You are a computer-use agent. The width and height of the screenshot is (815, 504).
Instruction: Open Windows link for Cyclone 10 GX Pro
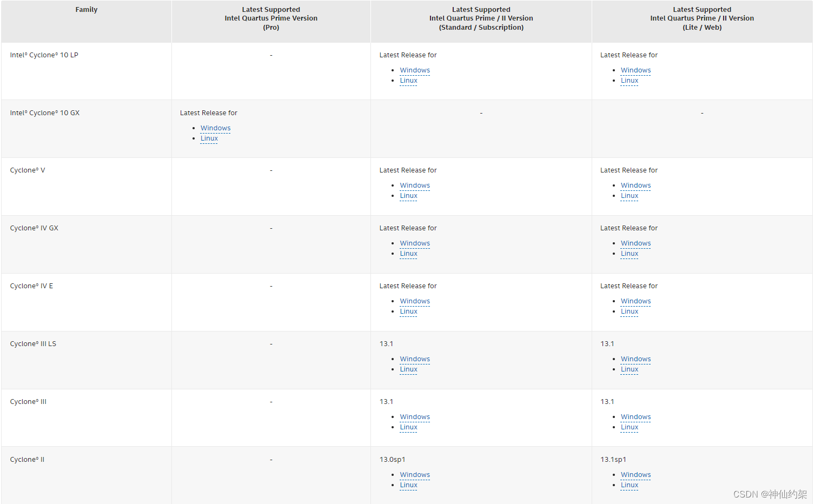[215, 128]
